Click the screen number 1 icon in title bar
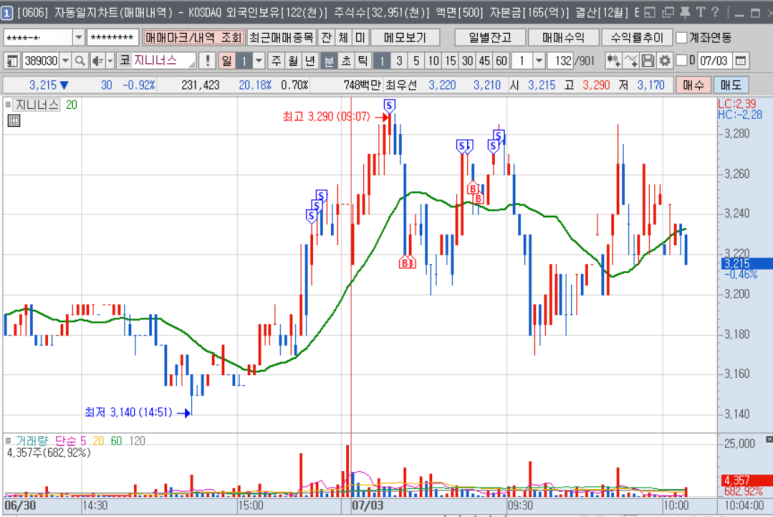The image size is (773, 517). point(6,13)
